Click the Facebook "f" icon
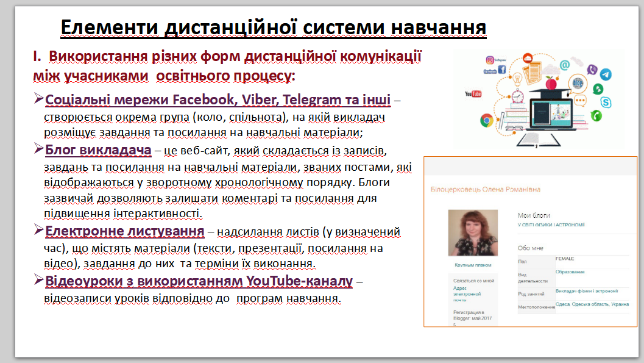Image resolution: width=644 pixels, height=363 pixels. (502, 70)
